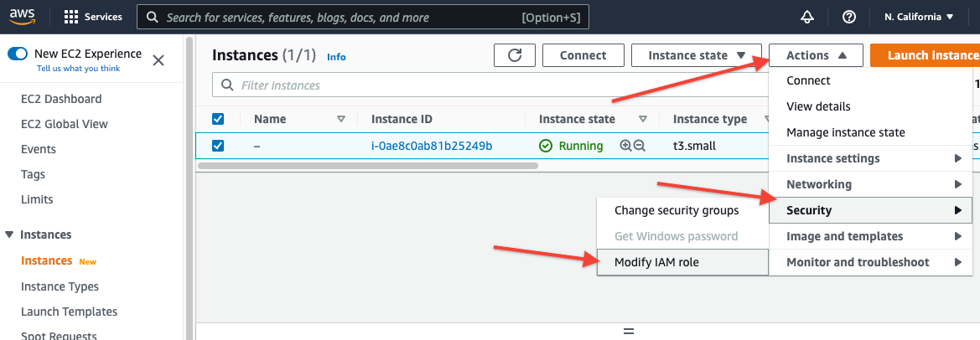
Task: Toggle the select-all instances checkbox
Action: [218, 119]
